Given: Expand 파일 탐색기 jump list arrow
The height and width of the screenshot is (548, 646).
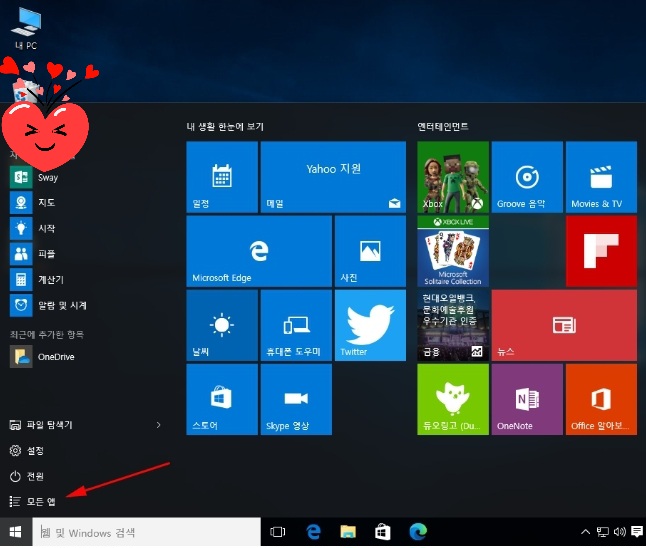Looking at the screenshot, I should pos(158,425).
